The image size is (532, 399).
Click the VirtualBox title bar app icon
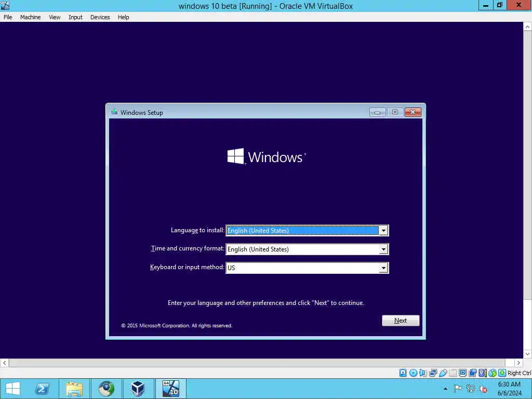tap(5, 5)
